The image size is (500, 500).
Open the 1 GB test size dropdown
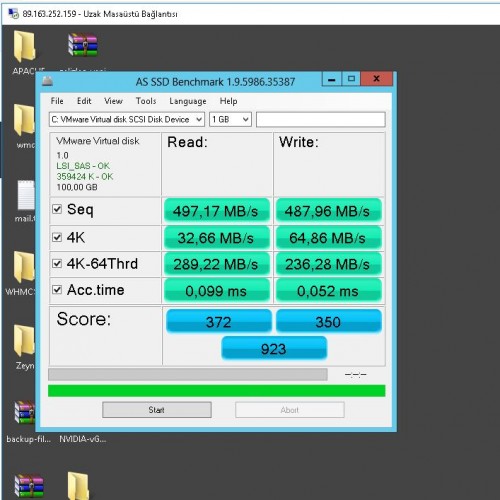tap(230, 119)
